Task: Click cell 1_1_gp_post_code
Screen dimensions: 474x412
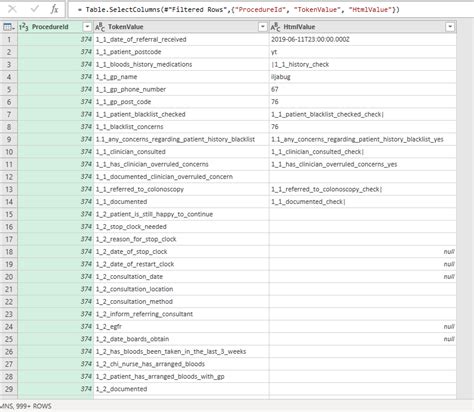Action: pos(181,102)
